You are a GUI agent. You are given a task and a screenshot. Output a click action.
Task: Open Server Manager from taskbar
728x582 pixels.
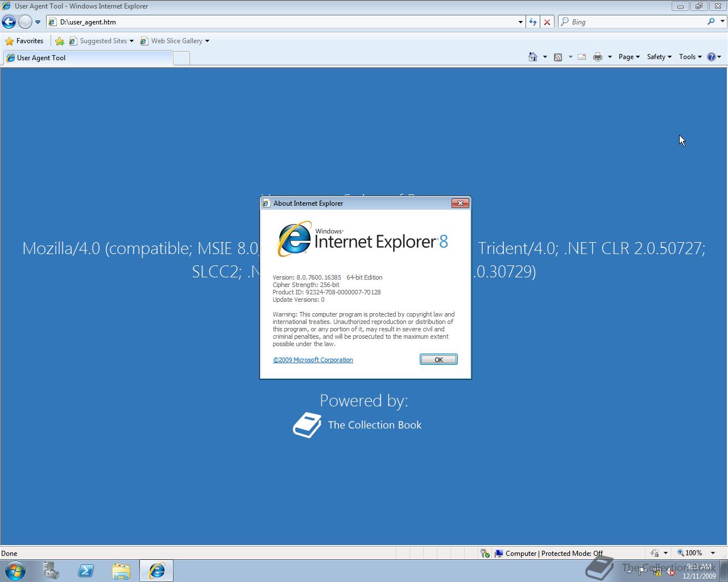(x=51, y=571)
